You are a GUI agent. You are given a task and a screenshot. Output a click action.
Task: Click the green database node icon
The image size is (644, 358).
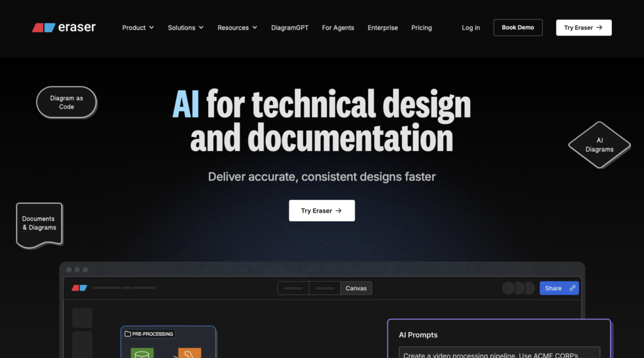coord(142,353)
